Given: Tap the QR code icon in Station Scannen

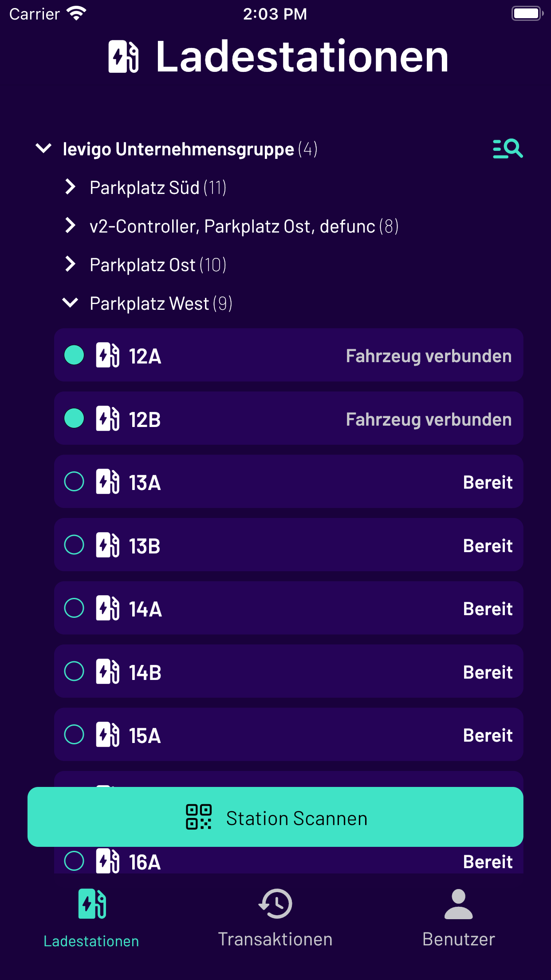Looking at the screenshot, I should (x=198, y=817).
